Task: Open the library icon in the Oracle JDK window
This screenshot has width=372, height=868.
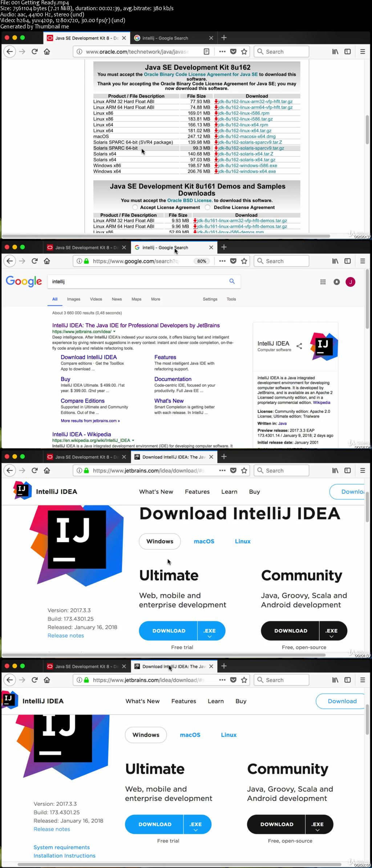Action: (335, 52)
